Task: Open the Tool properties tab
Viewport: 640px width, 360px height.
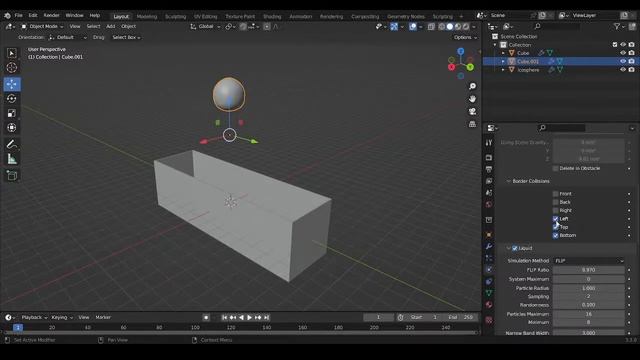Action: 489,143
